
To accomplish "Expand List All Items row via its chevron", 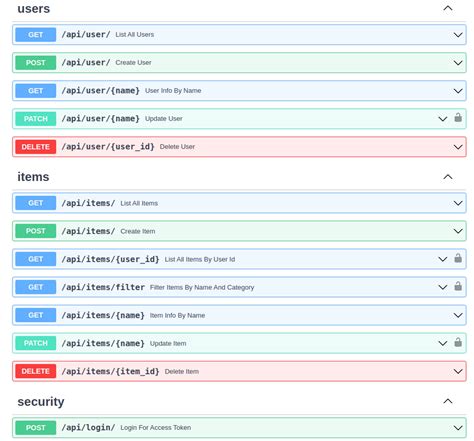I will pos(458,203).
